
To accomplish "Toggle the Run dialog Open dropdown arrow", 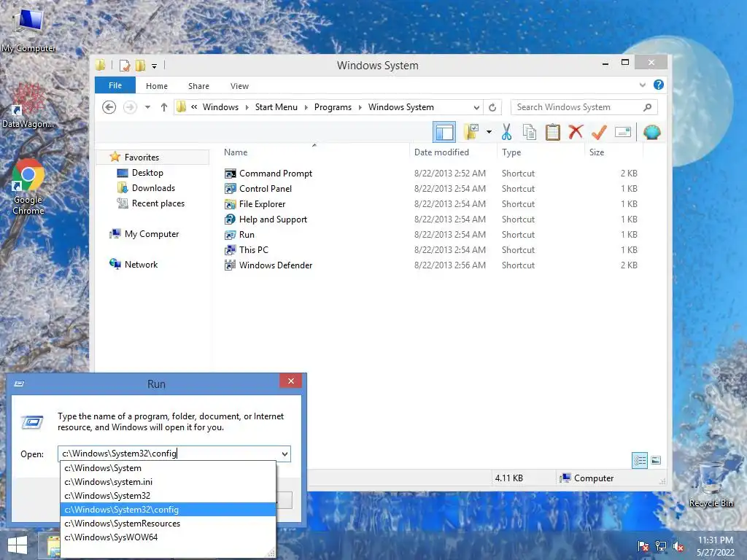I will (x=285, y=454).
